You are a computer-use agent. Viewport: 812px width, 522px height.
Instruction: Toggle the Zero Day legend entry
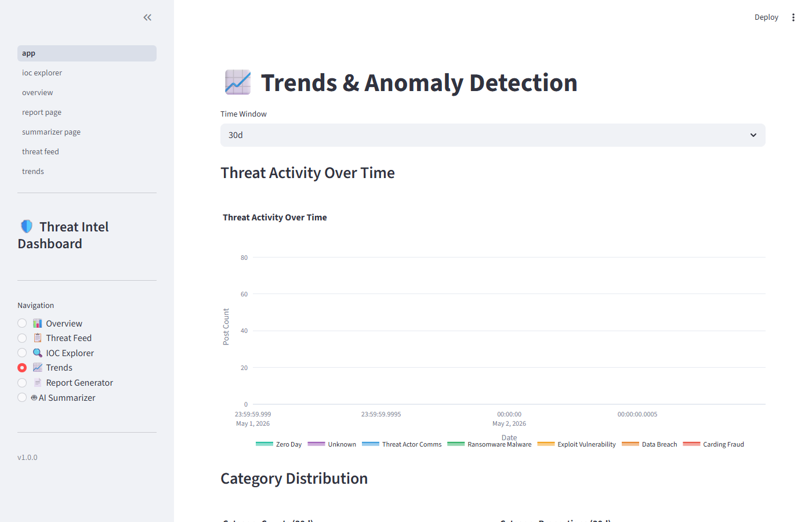(x=279, y=444)
